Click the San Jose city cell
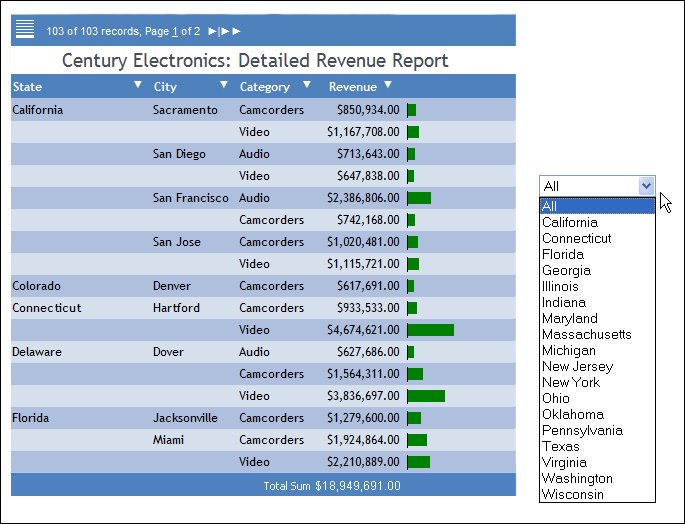685x524 pixels. pos(176,242)
